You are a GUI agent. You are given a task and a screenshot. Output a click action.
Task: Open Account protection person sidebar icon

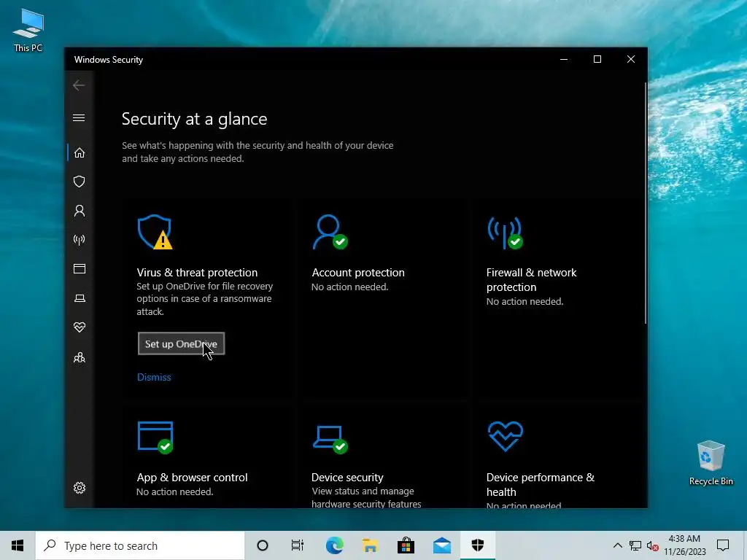click(x=79, y=211)
